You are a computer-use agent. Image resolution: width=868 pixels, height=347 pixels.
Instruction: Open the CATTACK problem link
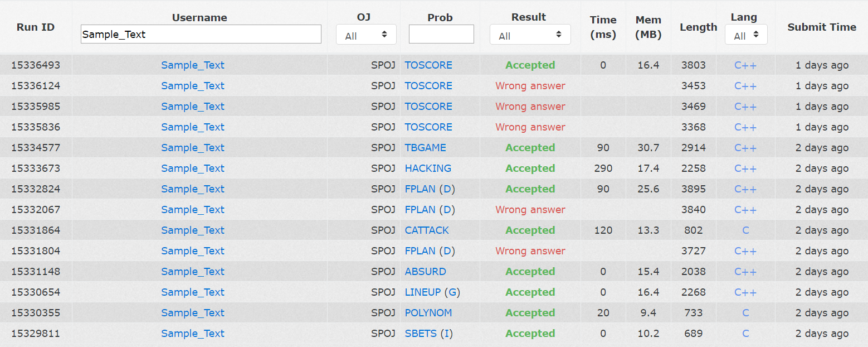(427, 230)
